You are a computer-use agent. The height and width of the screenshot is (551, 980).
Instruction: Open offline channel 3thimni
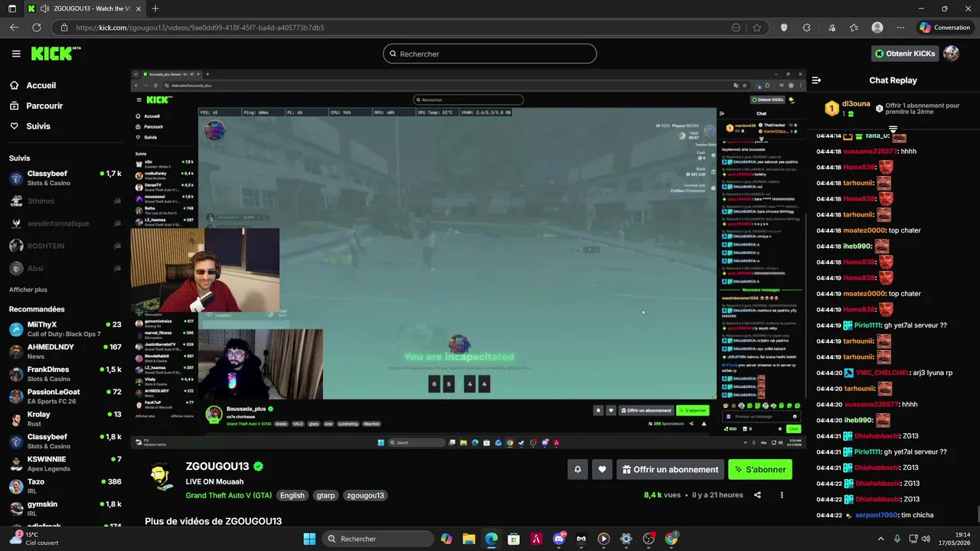click(x=65, y=201)
